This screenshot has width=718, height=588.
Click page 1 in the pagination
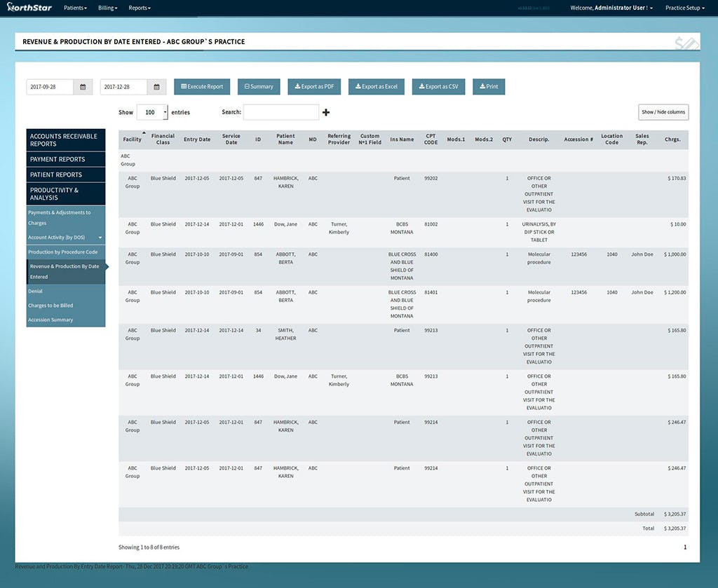pyautogui.click(x=685, y=547)
